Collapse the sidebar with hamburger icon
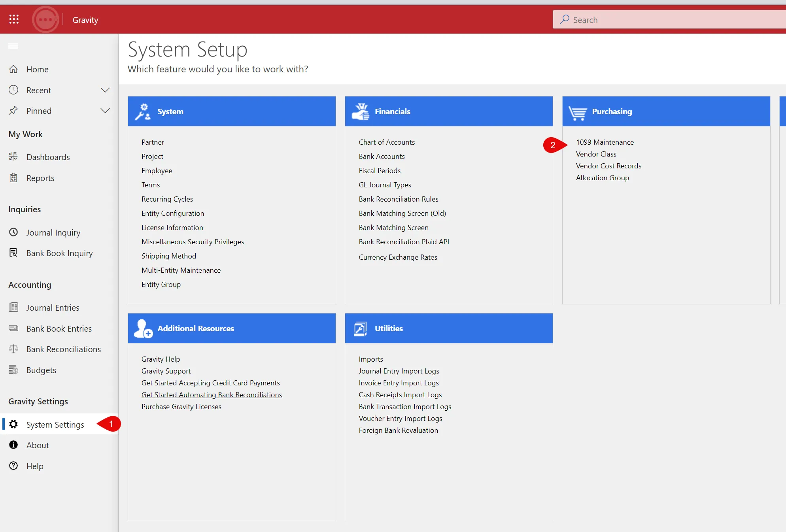786x532 pixels. click(x=13, y=46)
